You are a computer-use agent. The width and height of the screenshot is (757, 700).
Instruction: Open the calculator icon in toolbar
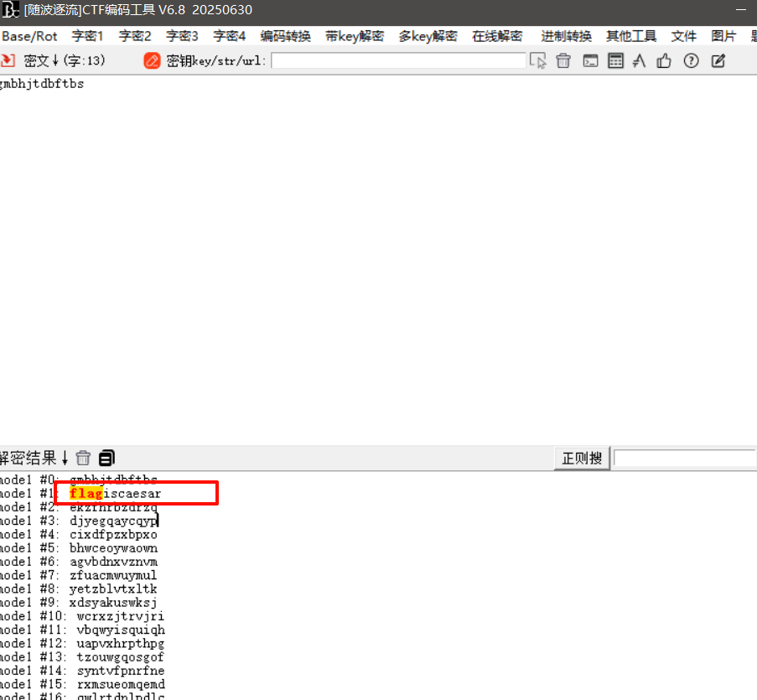(615, 60)
